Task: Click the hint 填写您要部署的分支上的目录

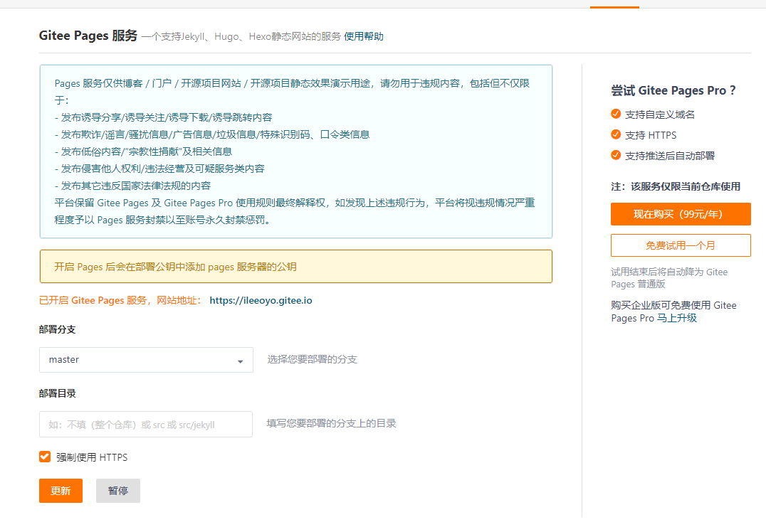Action: tap(331, 424)
